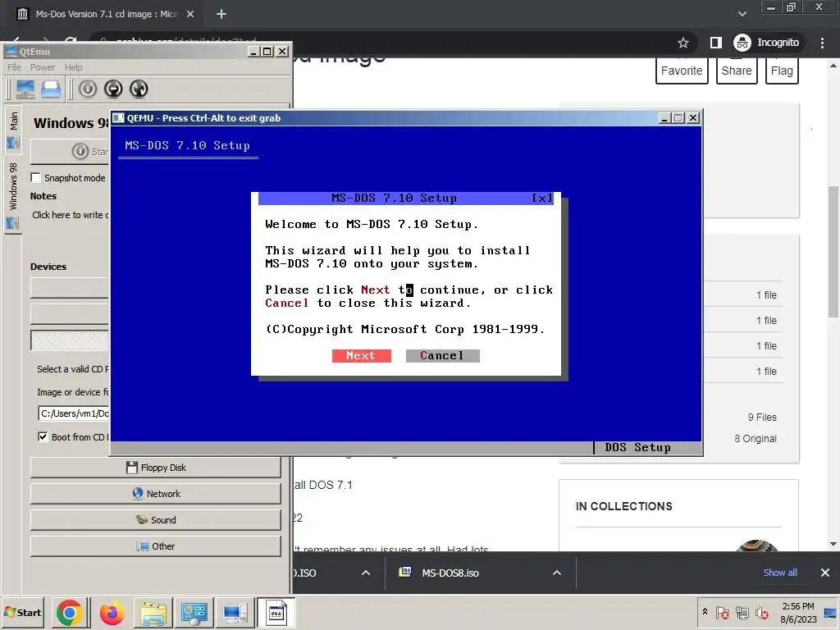840x630 pixels.
Task: Click the Firefox taskbar icon
Action: point(112,613)
